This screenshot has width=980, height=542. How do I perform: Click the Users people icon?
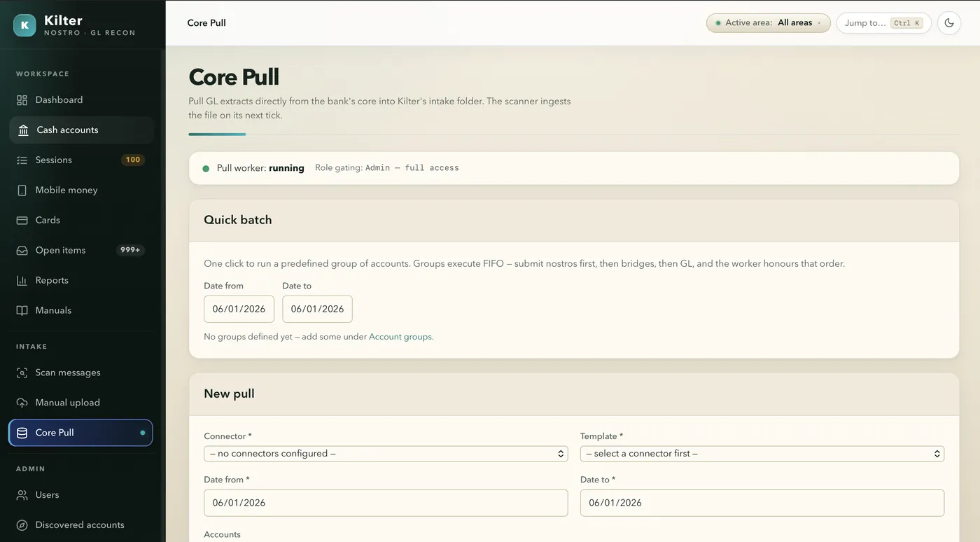(x=22, y=495)
